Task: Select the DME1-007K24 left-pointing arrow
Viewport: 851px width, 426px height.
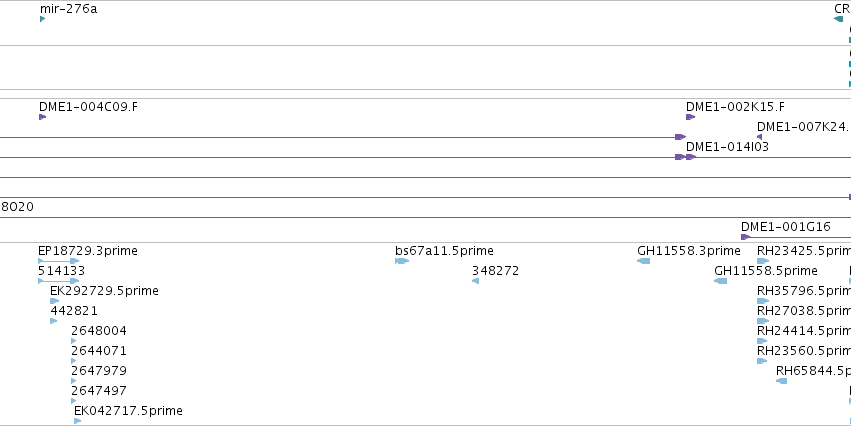Action: coord(760,137)
